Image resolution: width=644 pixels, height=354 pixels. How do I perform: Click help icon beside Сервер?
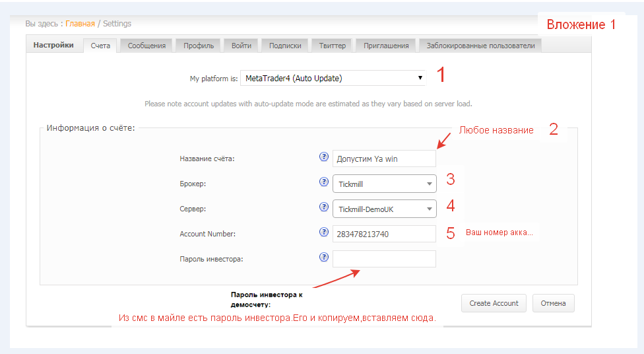pyautogui.click(x=323, y=207)
